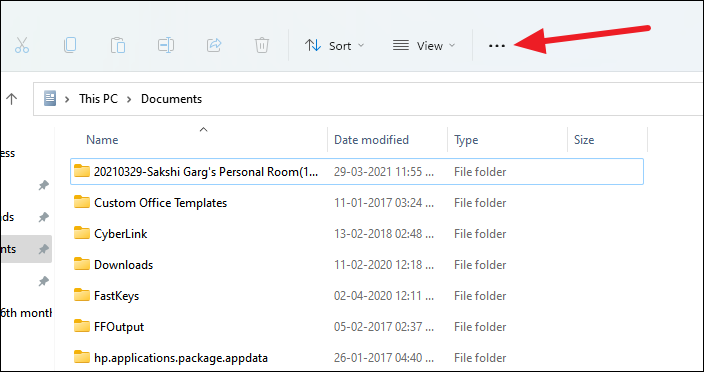This screenshot has width=704, height=372.
Task: Click the Delete trash bin icon
Action: click(x=262, y=45)
